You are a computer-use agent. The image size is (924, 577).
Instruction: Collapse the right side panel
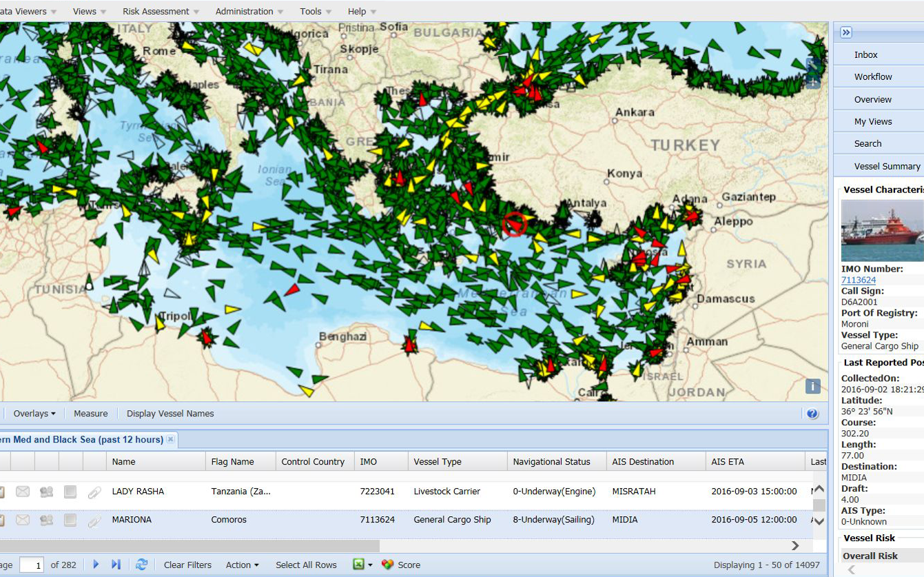[846, 32]
